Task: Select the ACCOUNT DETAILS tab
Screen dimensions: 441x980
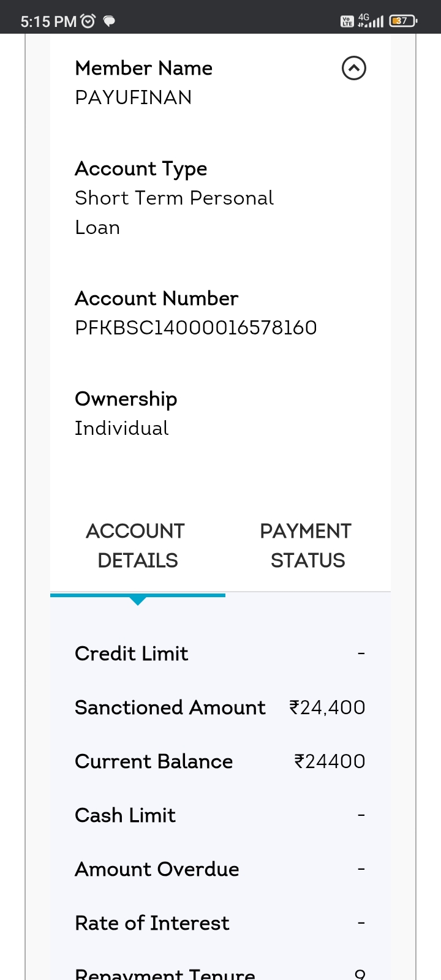Action: (136, 545)
